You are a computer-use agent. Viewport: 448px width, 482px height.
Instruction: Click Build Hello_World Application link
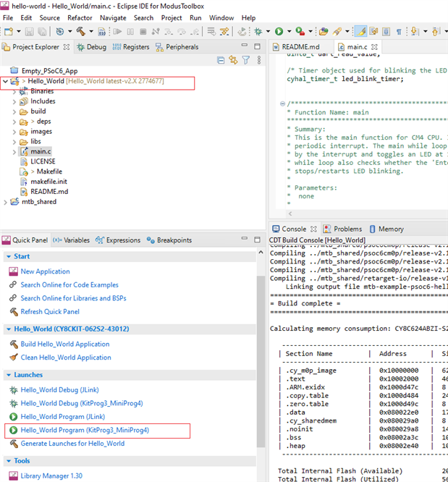pos(65,344)
